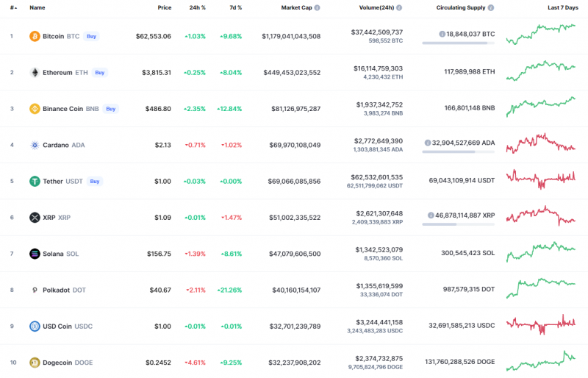This screenshot has width=588, height=378.
Task: Click the Buy button for Tether
Action: pyautogui.click(x=95, y=182)
